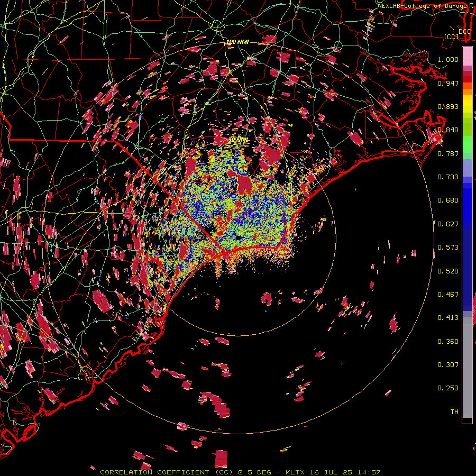Select the 0.947 legend value
476x476 pixels.
(x=448, y=83)
